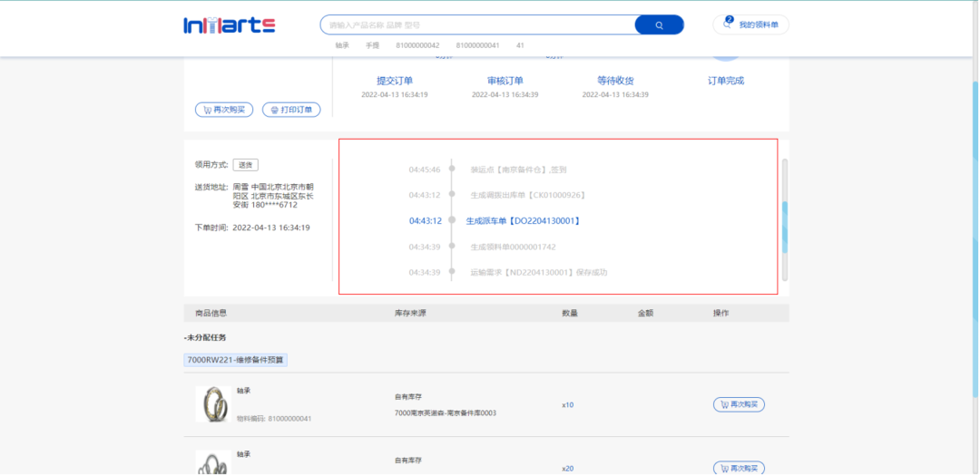This screenshot has width=980, height=475.
Task: Open the second bearing thumbnail in x20 row
Action: pyautogui.click(x=213, y=463)
